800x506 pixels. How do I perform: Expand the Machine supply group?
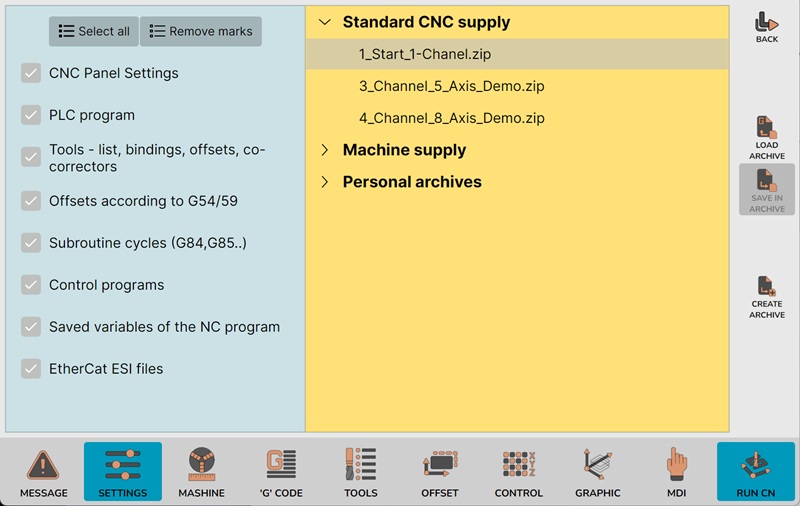point(324,150)
